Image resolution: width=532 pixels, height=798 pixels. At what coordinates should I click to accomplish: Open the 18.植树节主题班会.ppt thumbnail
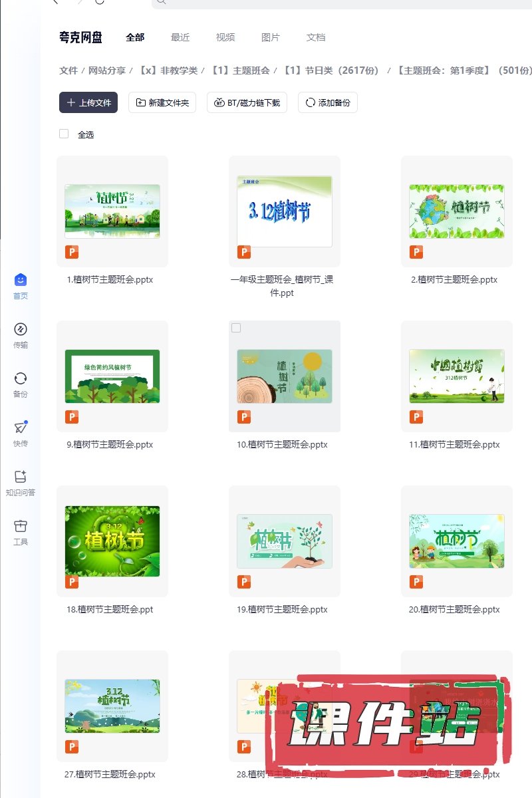[x=112, y=541]
